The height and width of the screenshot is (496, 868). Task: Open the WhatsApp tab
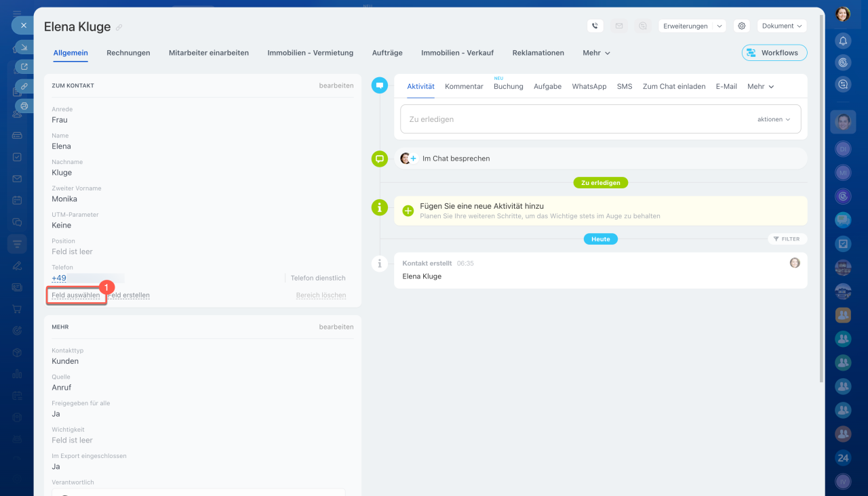(x=589, y=87)
